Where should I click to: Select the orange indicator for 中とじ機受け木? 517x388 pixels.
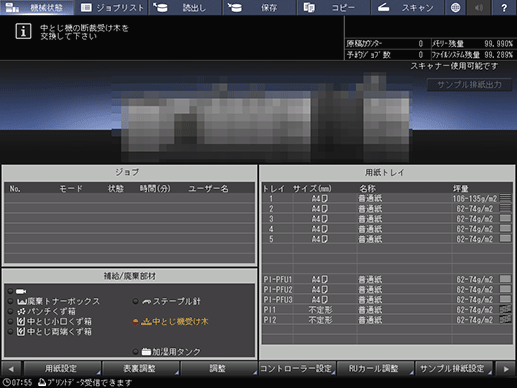click(x=135, y=322)
